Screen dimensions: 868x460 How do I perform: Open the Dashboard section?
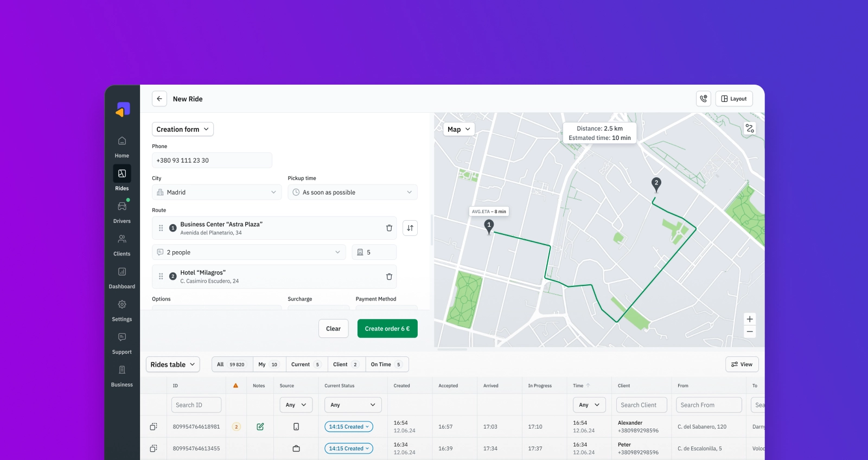click(122, 278)
